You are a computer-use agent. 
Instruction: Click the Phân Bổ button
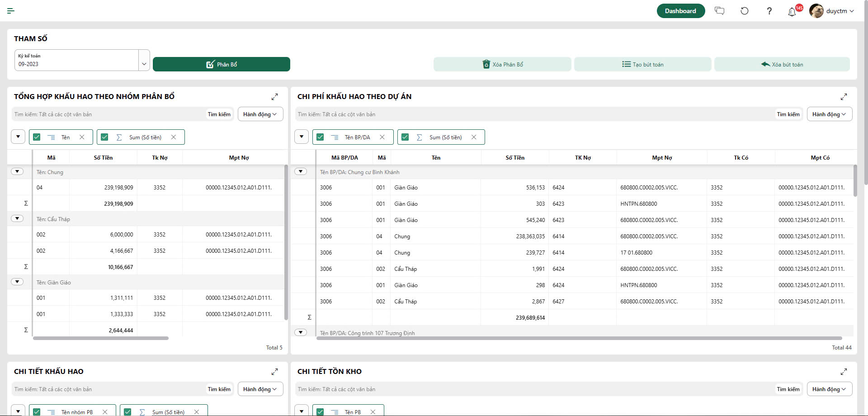[222, 64]
